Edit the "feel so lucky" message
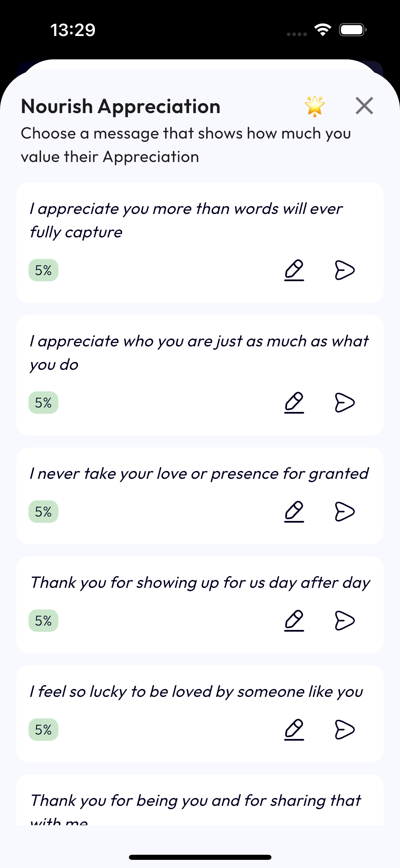 click(x=294, y=730)
